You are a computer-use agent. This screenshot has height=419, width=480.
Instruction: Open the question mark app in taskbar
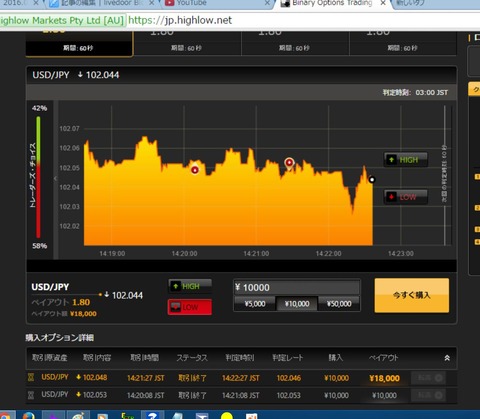[x=153, y=415]
